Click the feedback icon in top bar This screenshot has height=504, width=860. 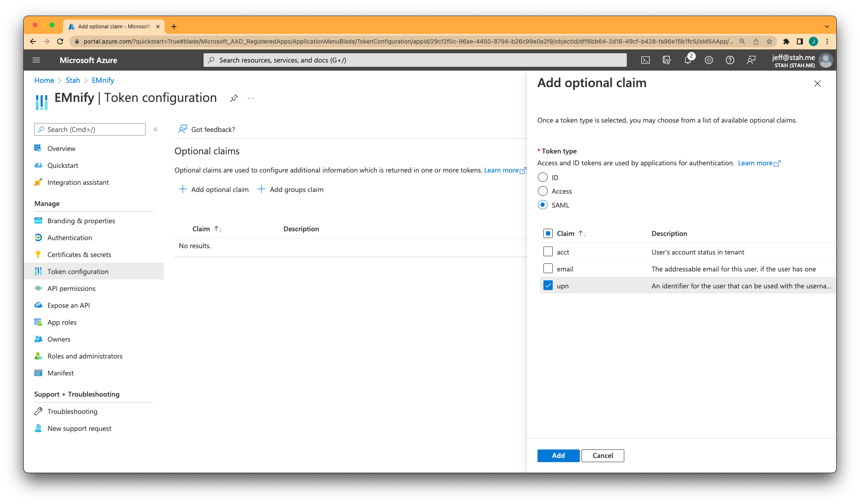tap(751, 60)
